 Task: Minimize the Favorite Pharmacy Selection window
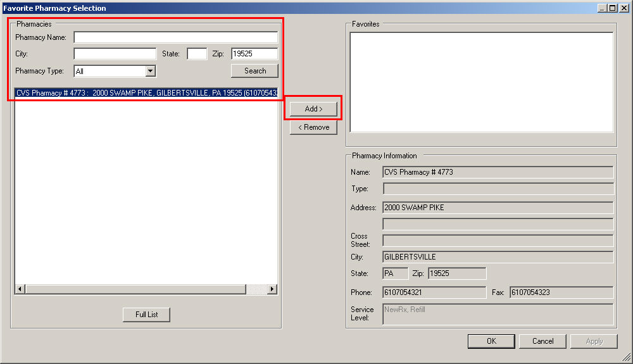[603, 8]
